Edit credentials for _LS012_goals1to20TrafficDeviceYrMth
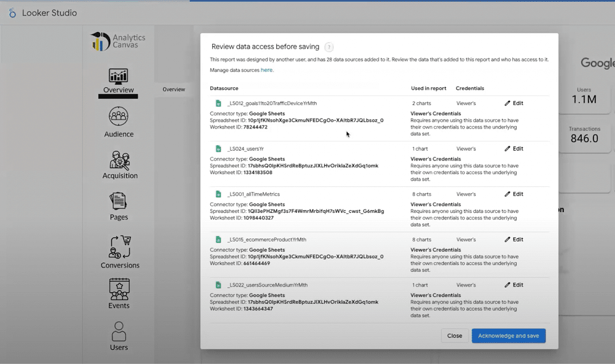 pos(514,103)
